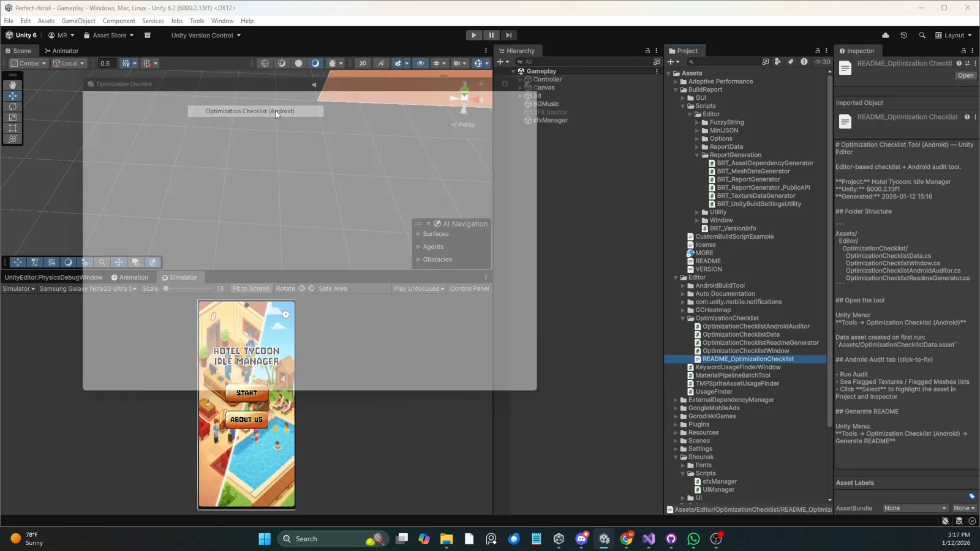The image size is (980, 551).
Task: Toggle scene visibility eye icon
Action: tap(420, 63)
